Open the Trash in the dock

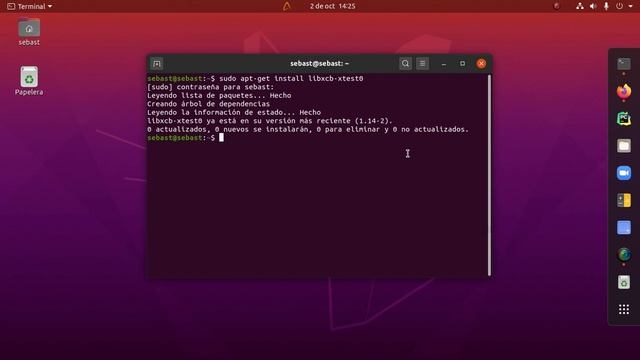624,282
